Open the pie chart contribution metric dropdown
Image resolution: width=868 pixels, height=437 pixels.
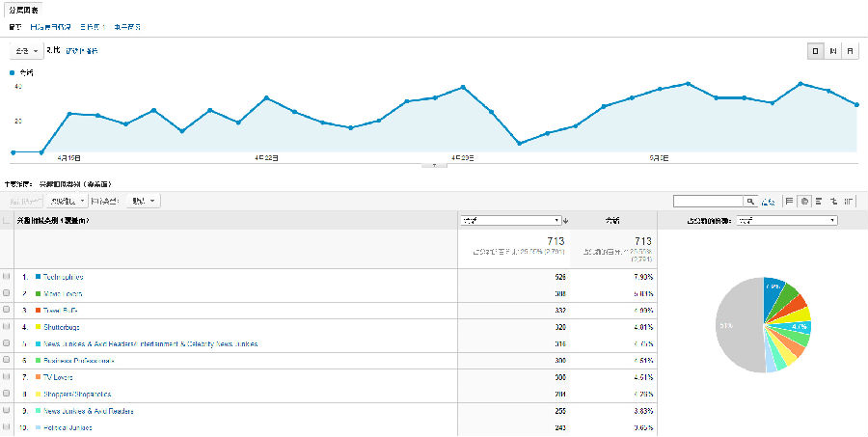coord(786,221)
